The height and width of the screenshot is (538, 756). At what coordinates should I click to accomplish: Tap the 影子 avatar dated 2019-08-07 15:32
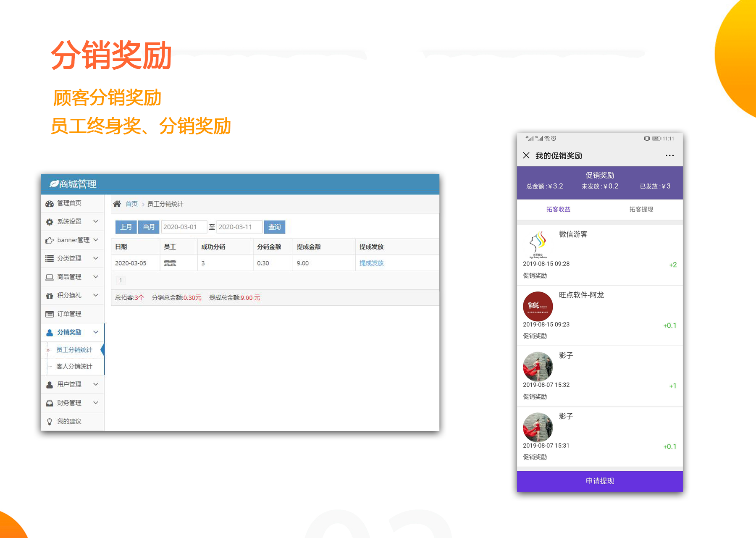click(x=538, y=367)
